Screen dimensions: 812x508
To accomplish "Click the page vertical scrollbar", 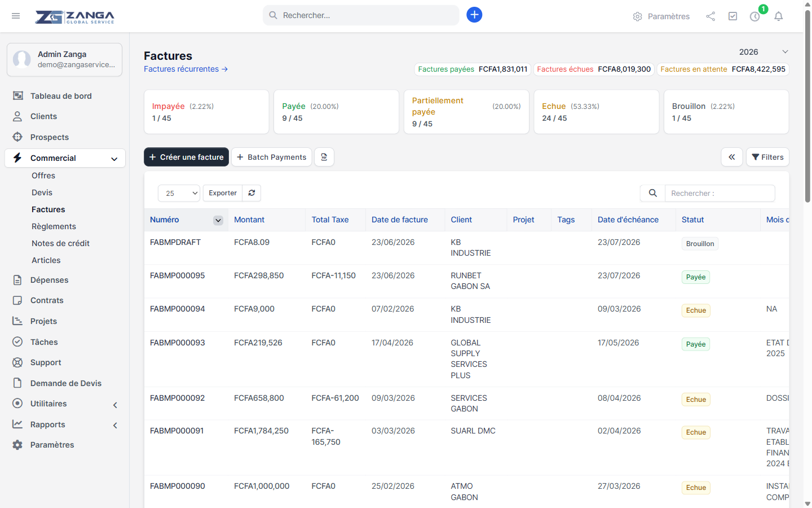I will 807,107.
